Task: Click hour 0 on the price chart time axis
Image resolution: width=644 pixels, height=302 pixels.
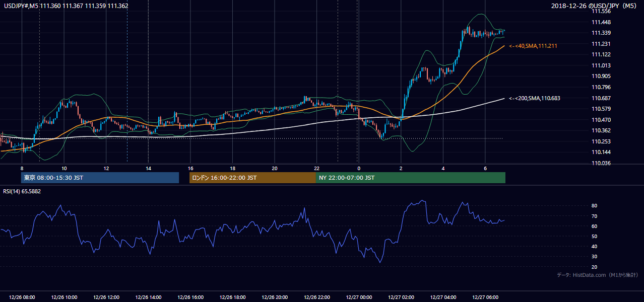Action: point(359,168)
